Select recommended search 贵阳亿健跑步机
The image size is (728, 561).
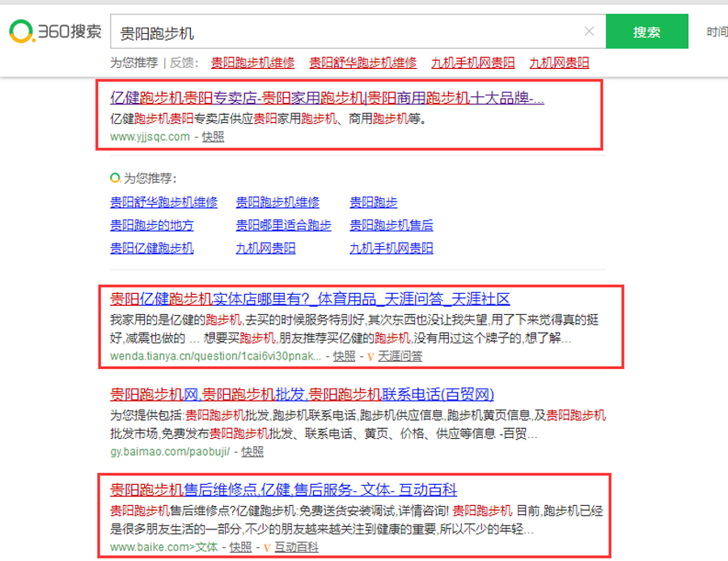tap(152, 249)
